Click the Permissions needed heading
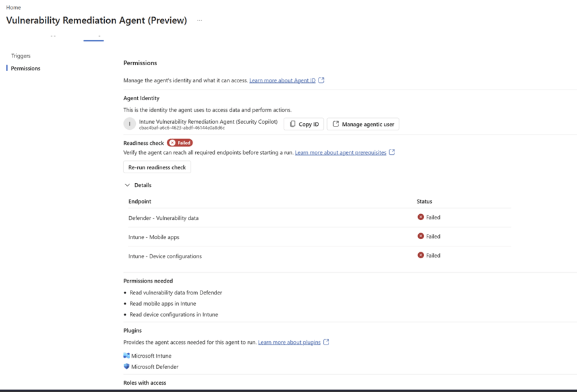This screenshot has width=577, height=392. click(x=148, y=281)
